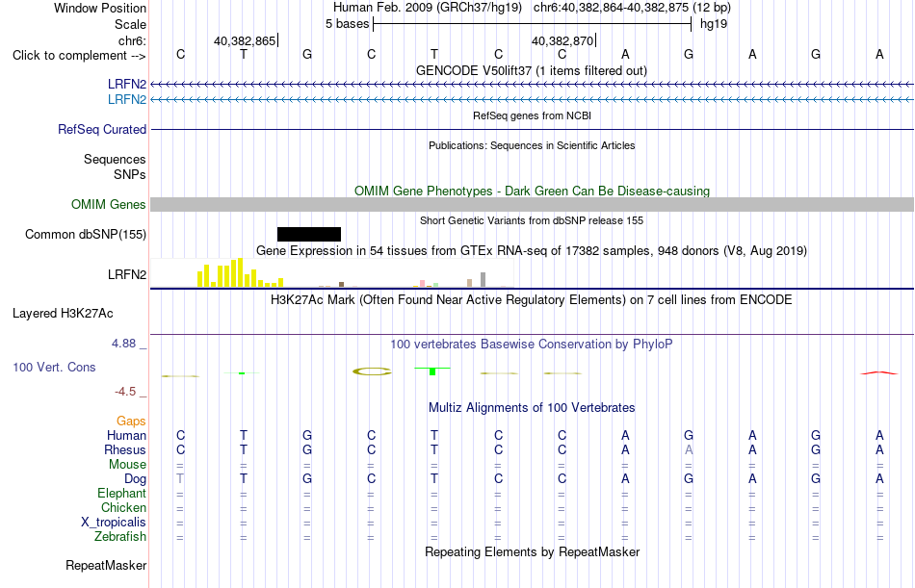Click the Window Position label
The image size is (915, 588).
(x=100, y=8)
